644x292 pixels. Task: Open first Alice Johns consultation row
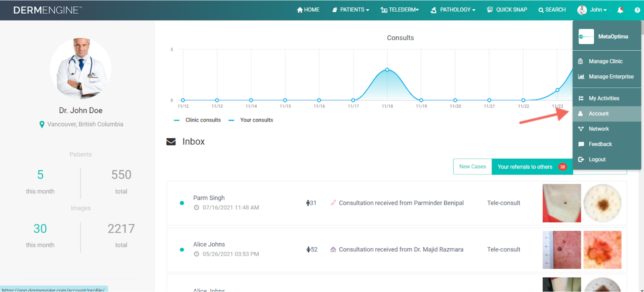pos(396,250)
